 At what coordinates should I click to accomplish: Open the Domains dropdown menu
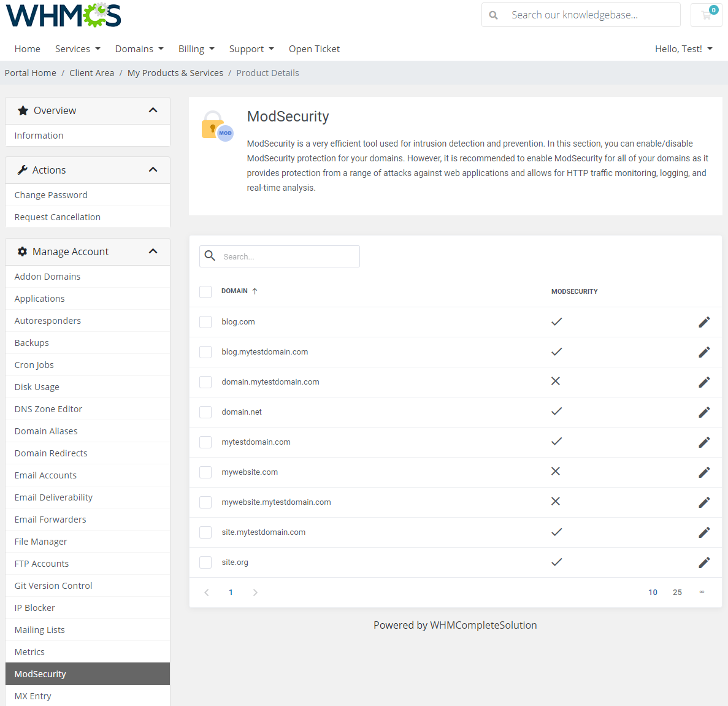(139, 48)
